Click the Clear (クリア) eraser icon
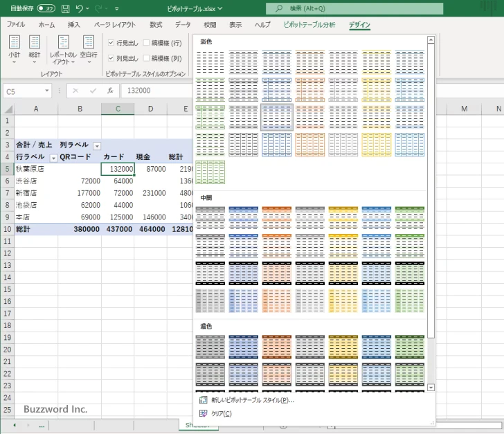Viewport: 504px width, 434px height. pyautogui.click(x=203, y=413)
